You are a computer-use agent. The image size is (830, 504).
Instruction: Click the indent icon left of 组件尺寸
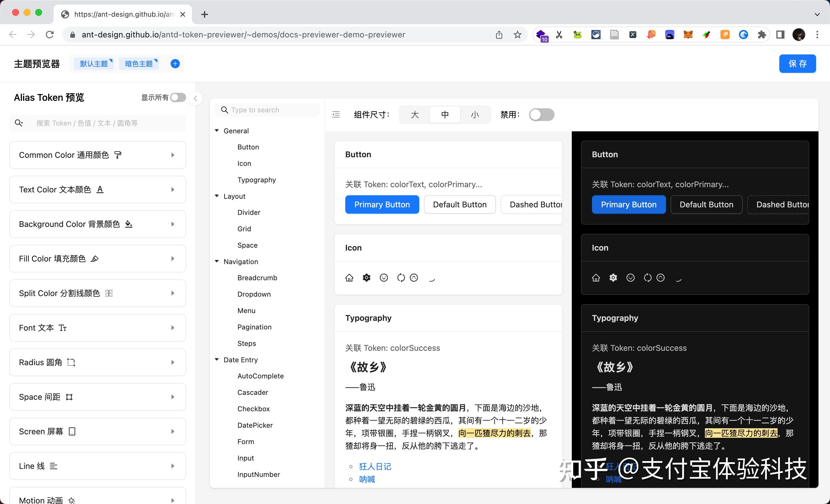[336, 114]
